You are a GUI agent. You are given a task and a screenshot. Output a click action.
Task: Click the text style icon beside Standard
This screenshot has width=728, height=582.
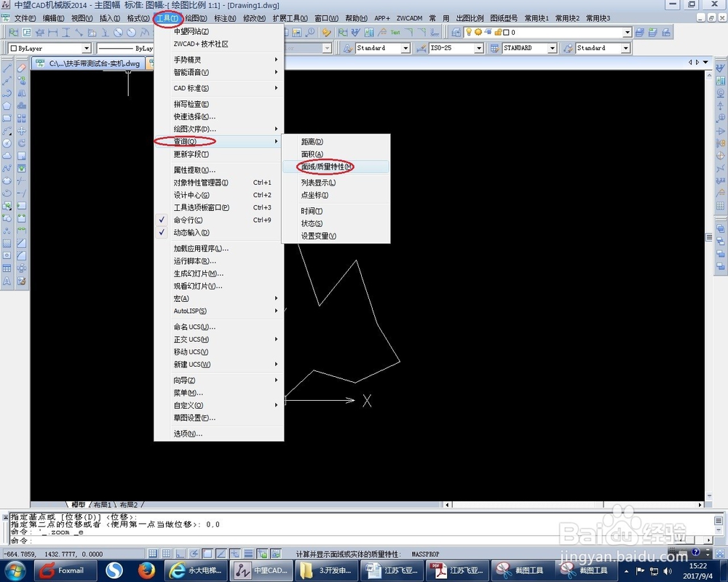pyautogui.click(x=347, y=48)
